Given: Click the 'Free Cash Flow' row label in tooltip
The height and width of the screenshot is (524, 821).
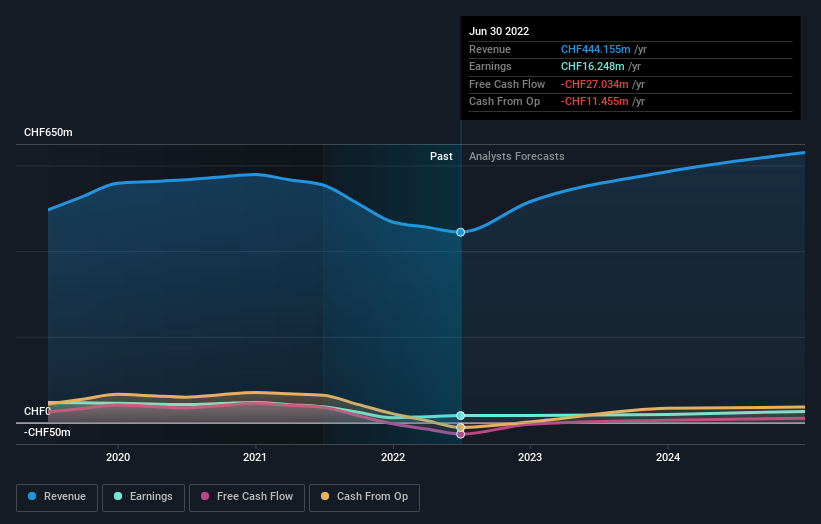Looking at the screenshot, I should 507,84.
